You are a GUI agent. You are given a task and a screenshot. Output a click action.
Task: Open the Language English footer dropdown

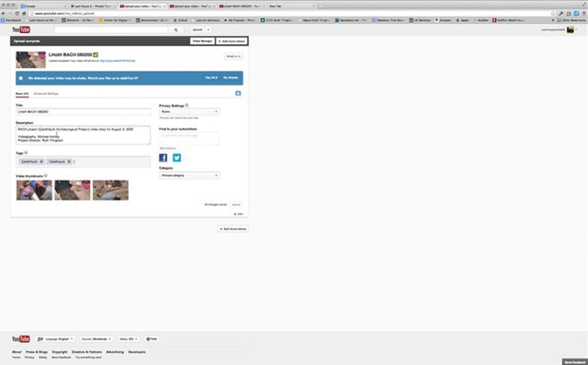click(55, 339)
